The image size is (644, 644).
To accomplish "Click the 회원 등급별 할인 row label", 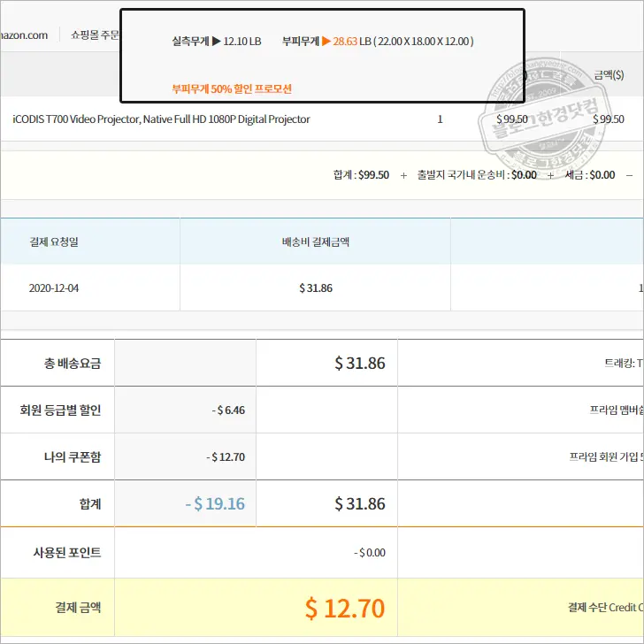I will coord(60,410).
